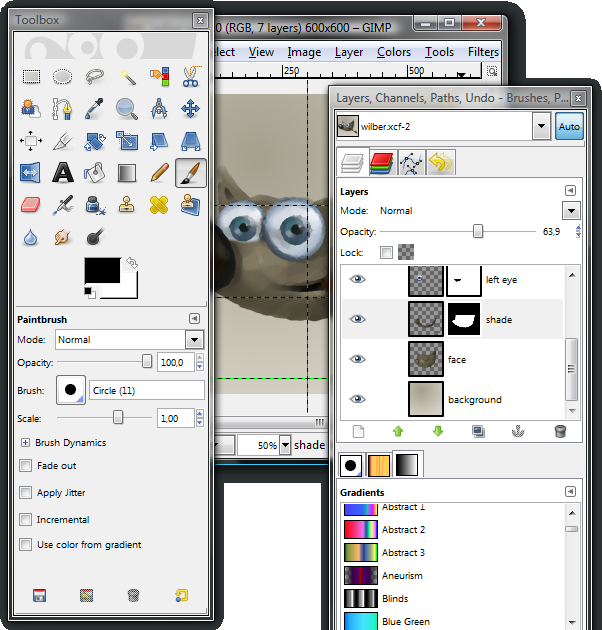Viewport: 602px width, 630px height.
Task: Hide the face layer
Action: (x=357, y=359)
